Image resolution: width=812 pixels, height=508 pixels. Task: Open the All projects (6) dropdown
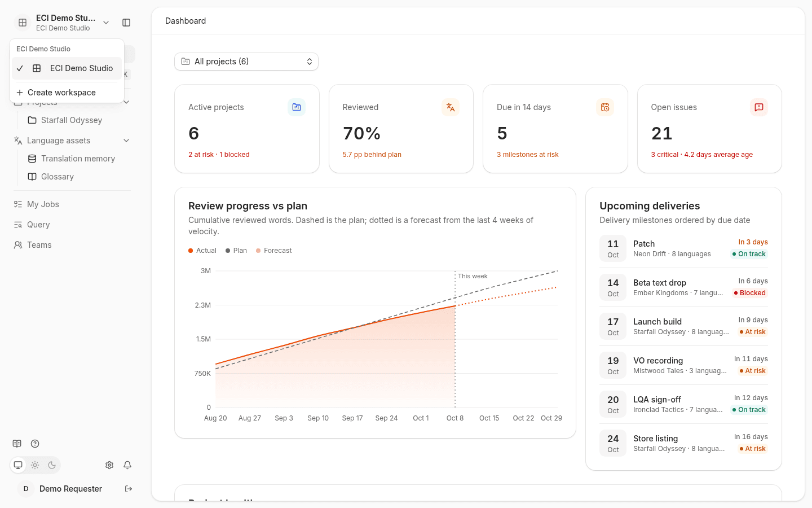point(246,62)
